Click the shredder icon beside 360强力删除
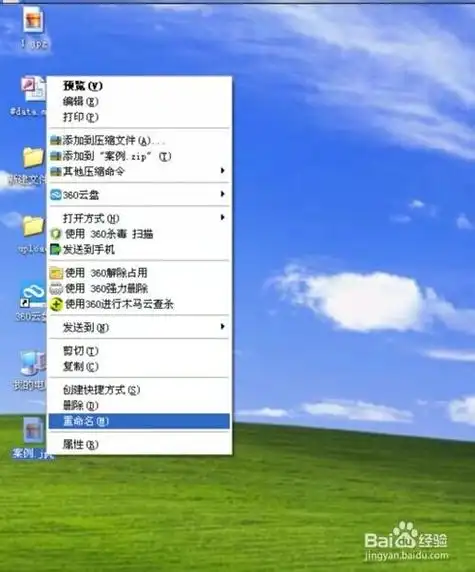 [56, 289]
